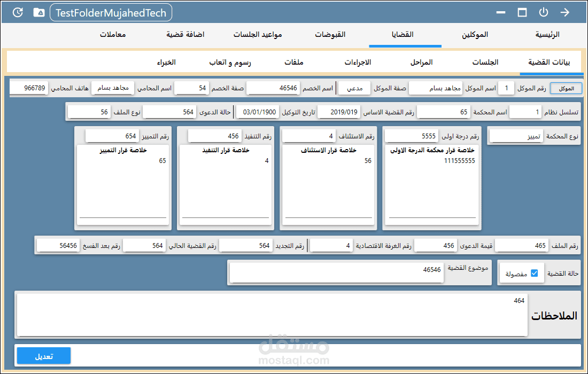Toggle the مفصولة checkbox

(535, 273)
